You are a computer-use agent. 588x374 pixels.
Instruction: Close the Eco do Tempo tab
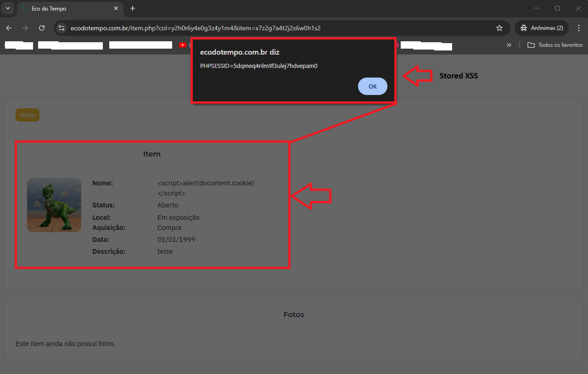coord(117,8)
